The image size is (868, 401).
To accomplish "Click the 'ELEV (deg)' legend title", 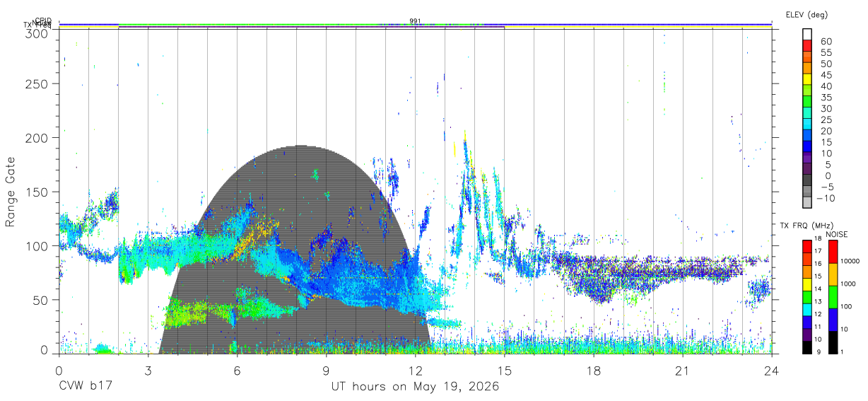I will (807, 14).
